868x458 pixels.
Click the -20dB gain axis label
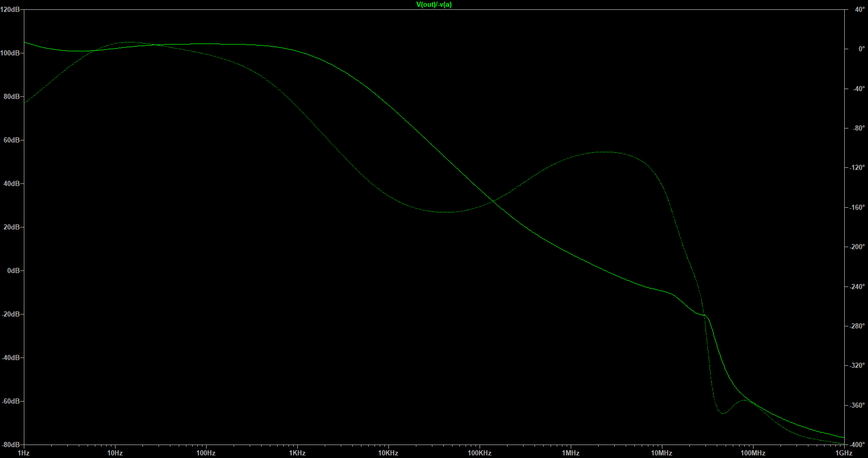(x=11, y=314)
